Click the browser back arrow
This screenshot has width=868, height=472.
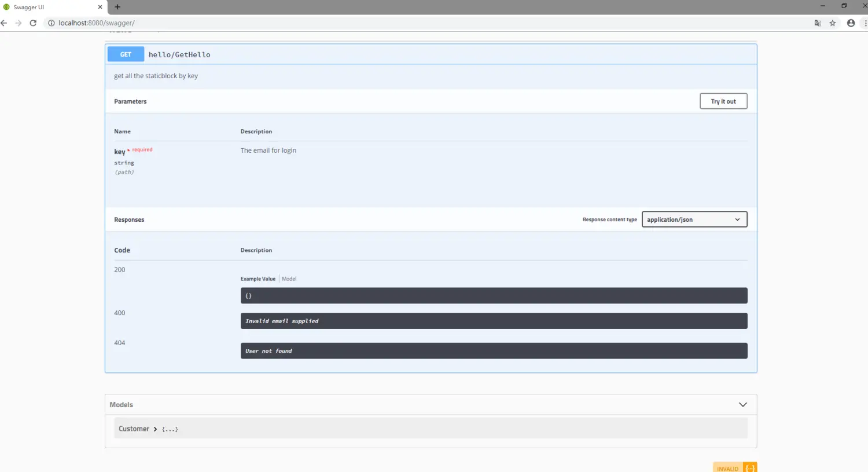(x=4, y=23)
